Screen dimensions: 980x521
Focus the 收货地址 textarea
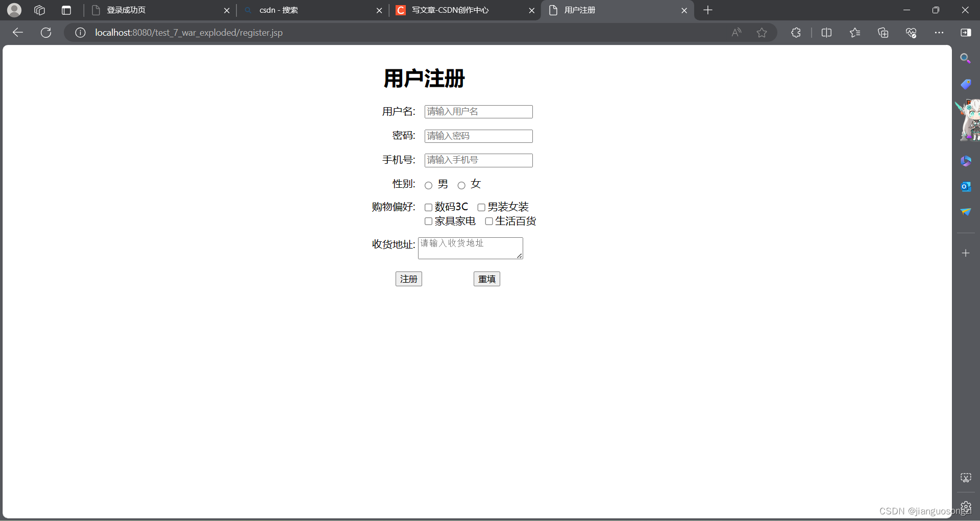pyautogui.click(x=471, y=248)
